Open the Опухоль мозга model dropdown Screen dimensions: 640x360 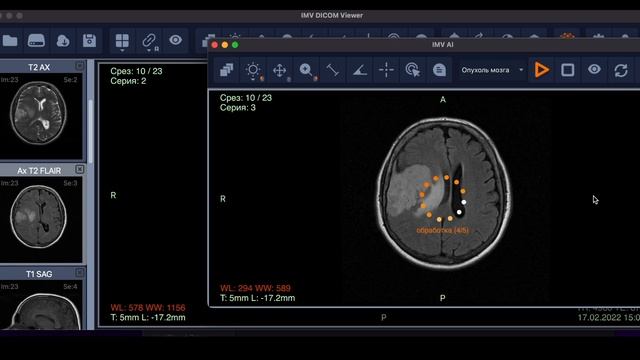492,70
